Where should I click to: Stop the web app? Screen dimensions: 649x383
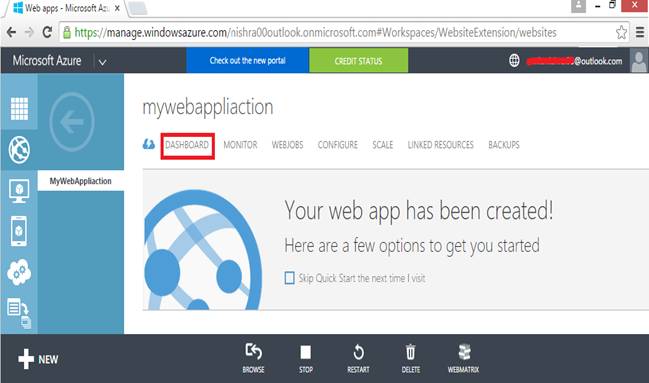point(306,358)
